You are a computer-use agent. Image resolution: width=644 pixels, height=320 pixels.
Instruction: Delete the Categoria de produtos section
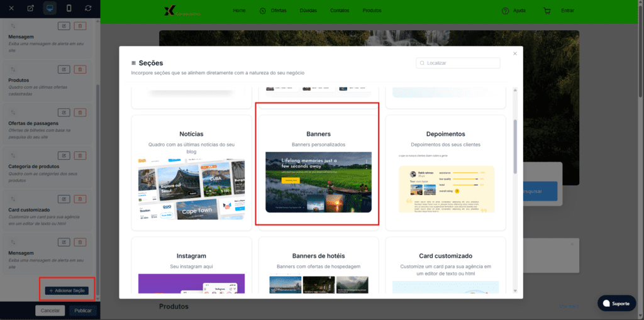tap(80, 156)
